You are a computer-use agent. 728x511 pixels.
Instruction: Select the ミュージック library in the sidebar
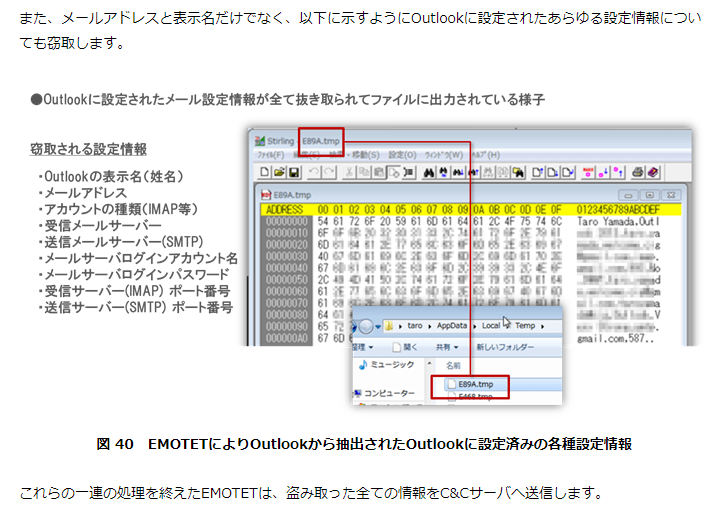[392, 365]
